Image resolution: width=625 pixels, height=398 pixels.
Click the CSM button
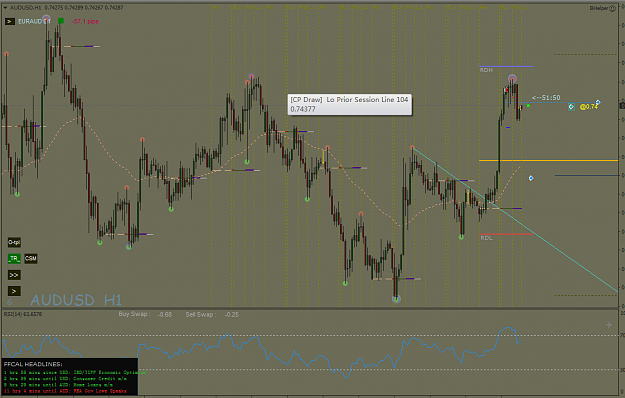[x=31, y=258]
